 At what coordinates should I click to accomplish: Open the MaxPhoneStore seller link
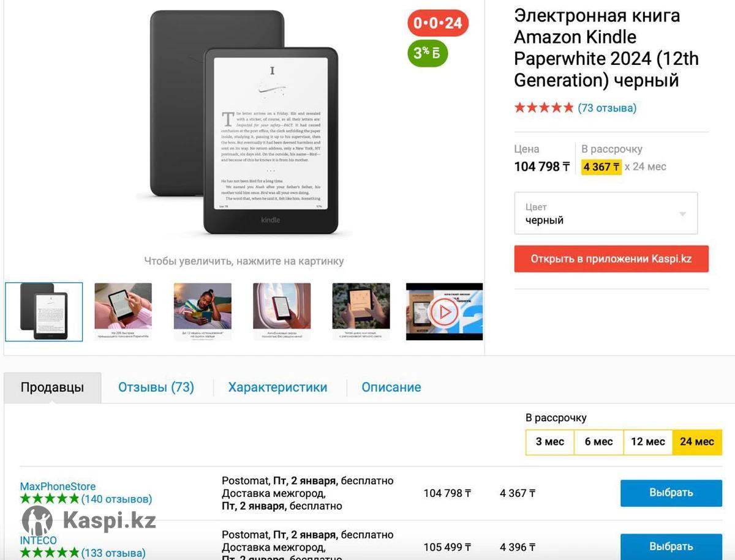coord(58,487)
